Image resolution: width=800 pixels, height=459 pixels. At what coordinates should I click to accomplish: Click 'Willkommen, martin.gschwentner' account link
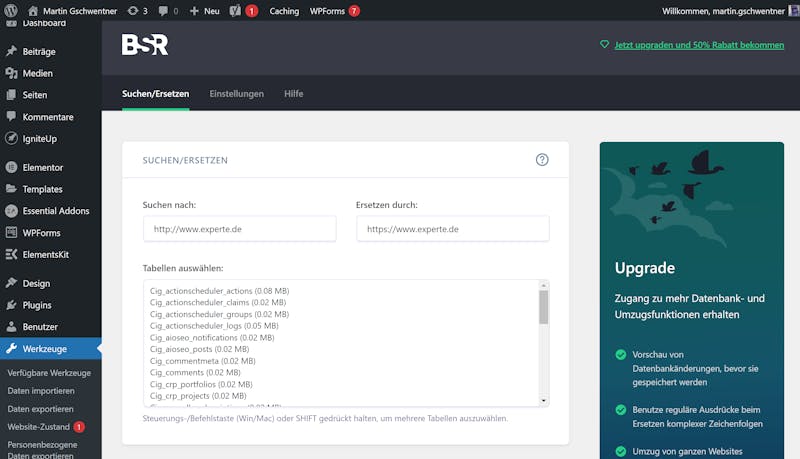723,11
